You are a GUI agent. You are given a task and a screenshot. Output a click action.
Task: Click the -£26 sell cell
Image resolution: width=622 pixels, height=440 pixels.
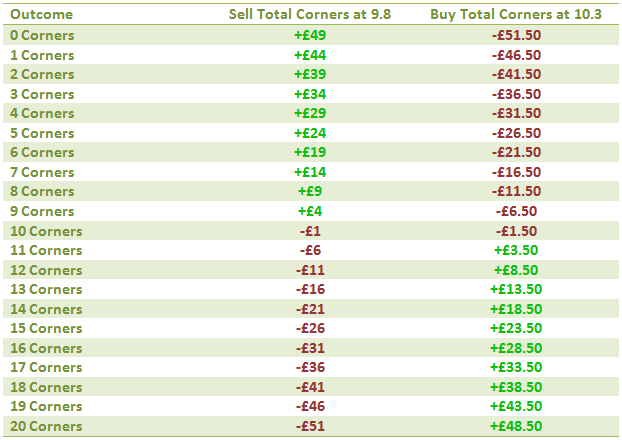pos(310,328)
